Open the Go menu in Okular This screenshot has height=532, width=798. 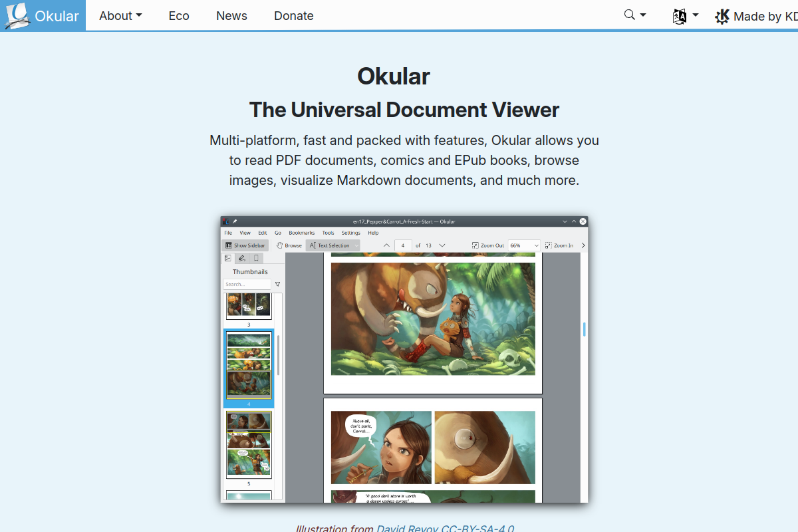point(278,233)
